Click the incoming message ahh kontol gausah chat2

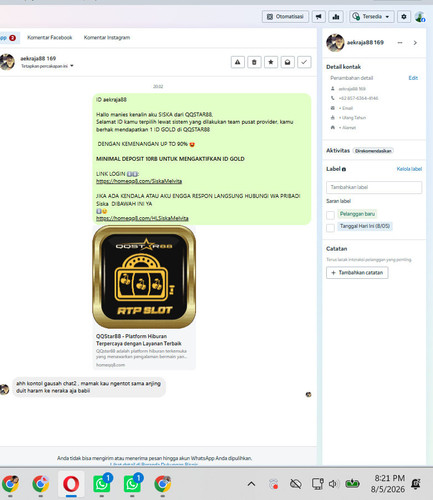pyautogui.click(x=89, y=387)
